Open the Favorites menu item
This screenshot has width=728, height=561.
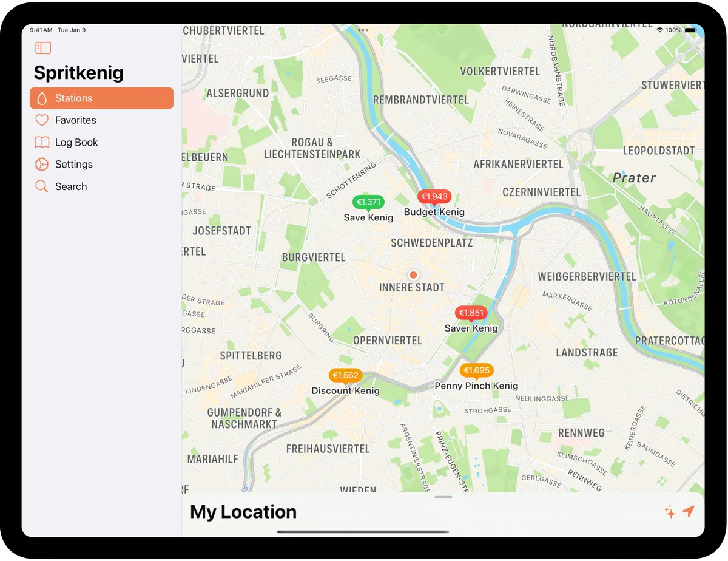tap(75, 120)
